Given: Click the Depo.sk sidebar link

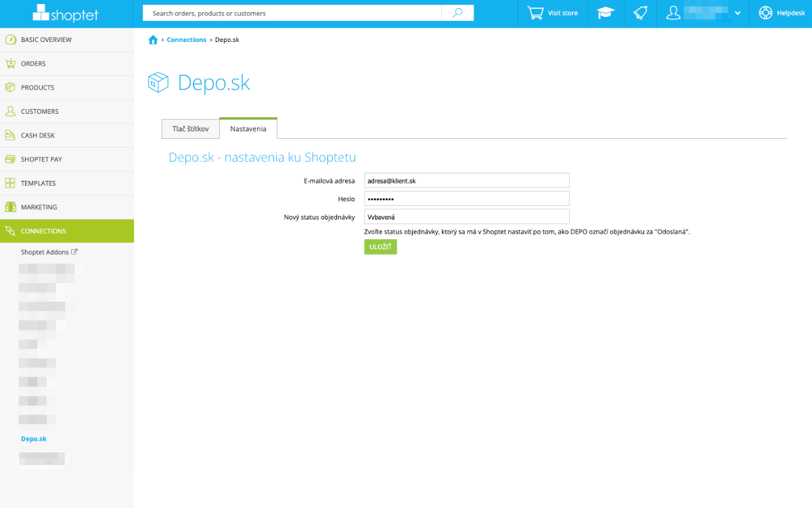Looking at the screenshot, I should tap(34, 439).
